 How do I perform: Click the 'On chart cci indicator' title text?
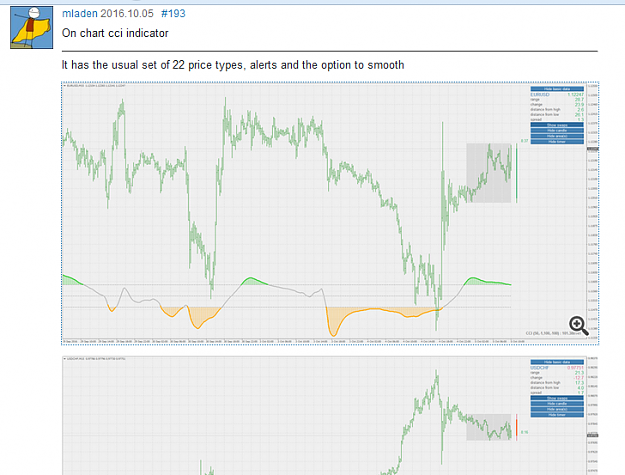coord(115,33)
